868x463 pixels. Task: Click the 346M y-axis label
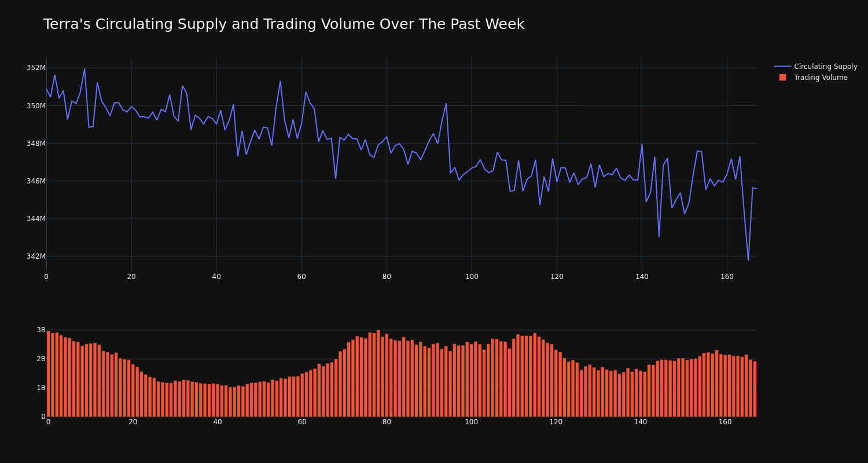(x=36, y=181)
